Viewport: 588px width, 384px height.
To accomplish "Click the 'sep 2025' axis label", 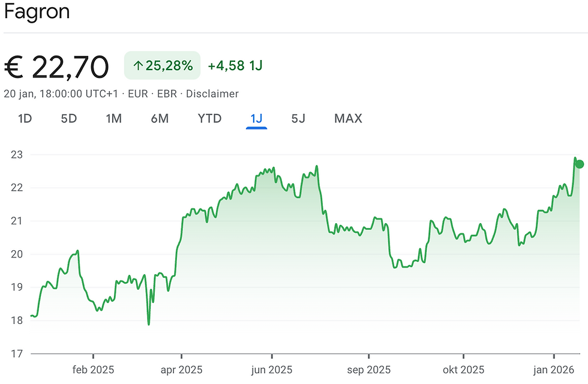I will tap(369, 370).
